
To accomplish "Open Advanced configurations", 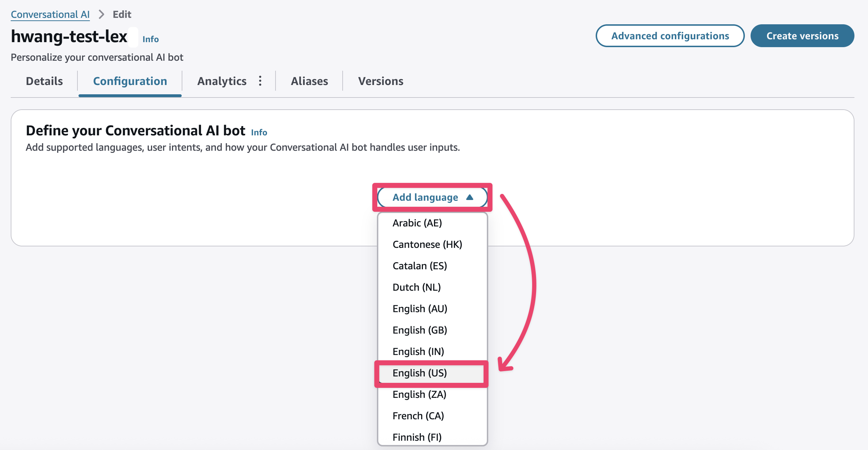I will tap(670, 36).
